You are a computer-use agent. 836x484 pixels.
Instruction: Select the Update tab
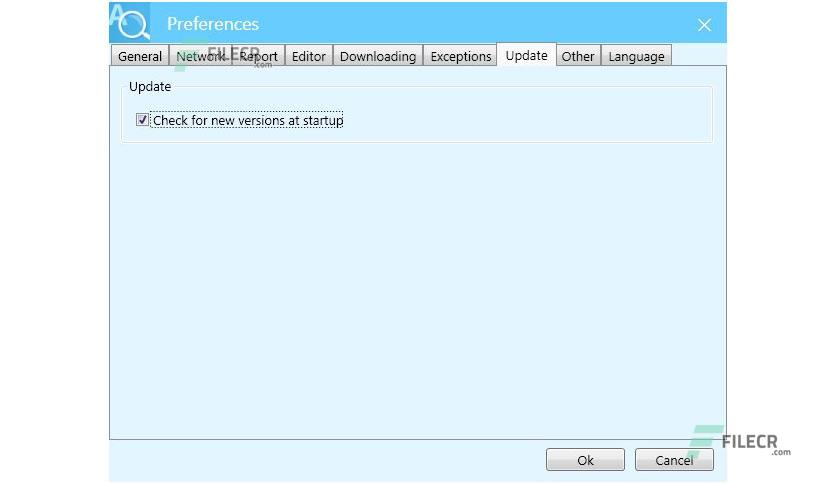coord(526,55)
